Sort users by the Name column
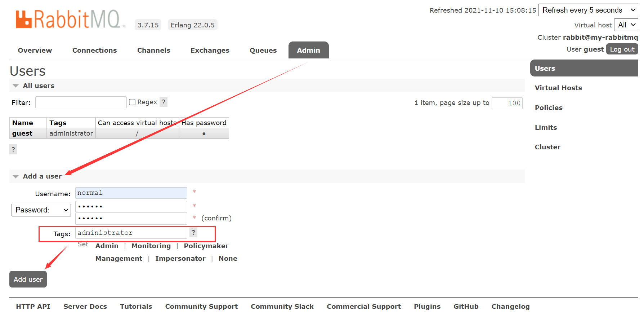 pos(23,123)
